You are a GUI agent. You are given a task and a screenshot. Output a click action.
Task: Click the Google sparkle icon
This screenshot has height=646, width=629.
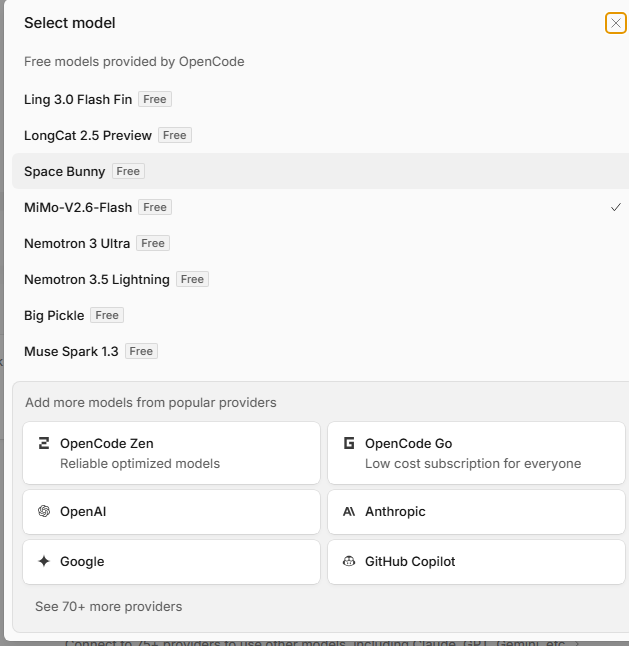(x=44, y=561)
